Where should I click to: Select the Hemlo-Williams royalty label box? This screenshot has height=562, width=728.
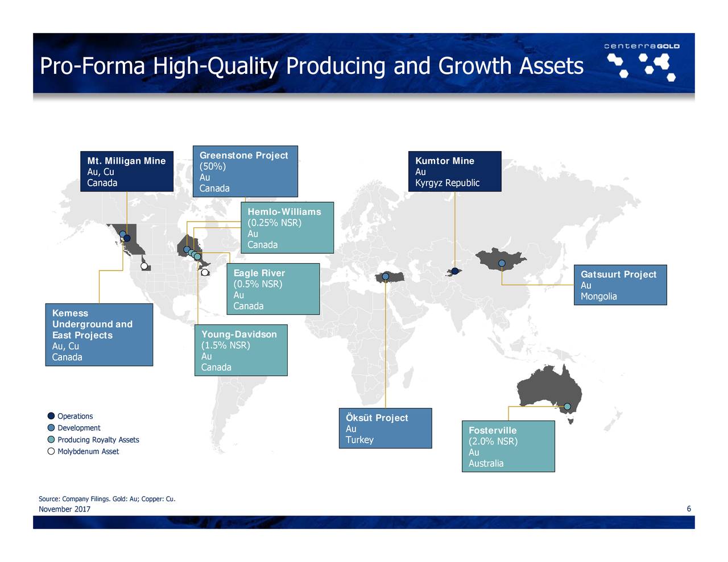[288, 228]
